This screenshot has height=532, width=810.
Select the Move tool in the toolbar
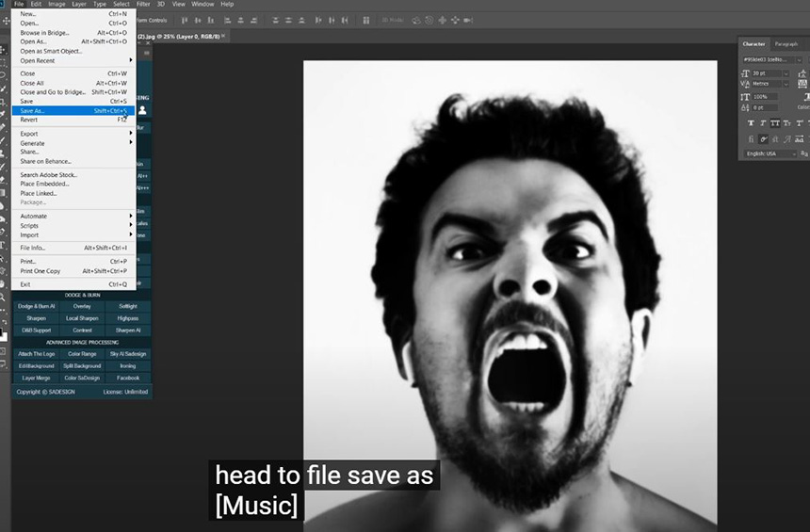coord(5,21)
